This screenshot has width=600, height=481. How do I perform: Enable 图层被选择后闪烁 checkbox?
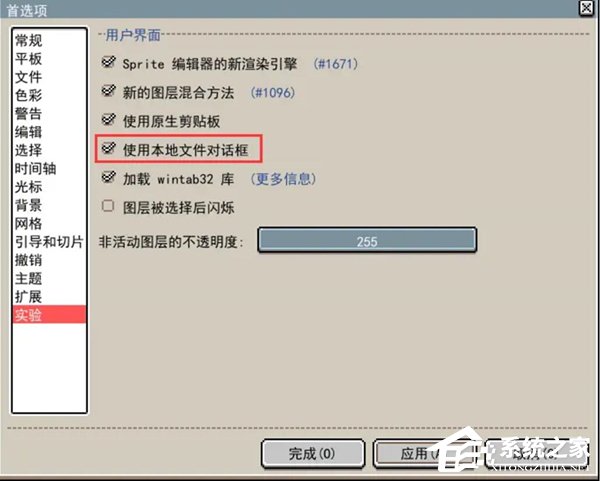click(108, 206)
